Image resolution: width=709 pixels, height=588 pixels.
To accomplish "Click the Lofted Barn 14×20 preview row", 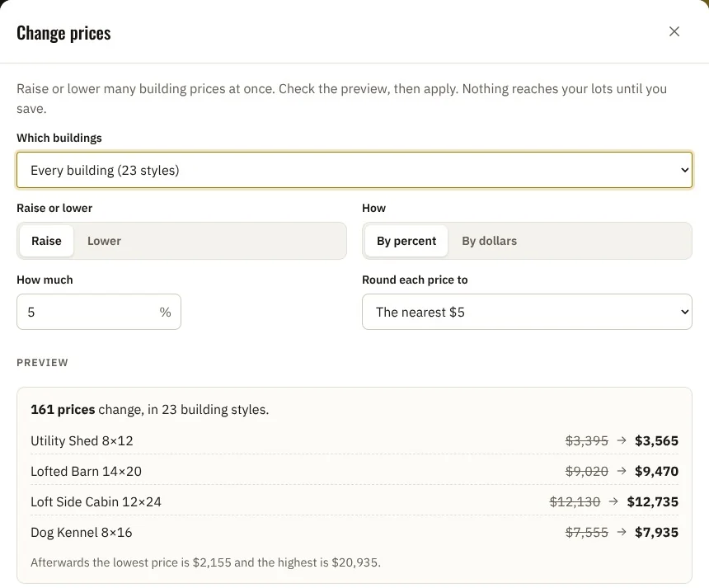I will (x=354, y=471).
